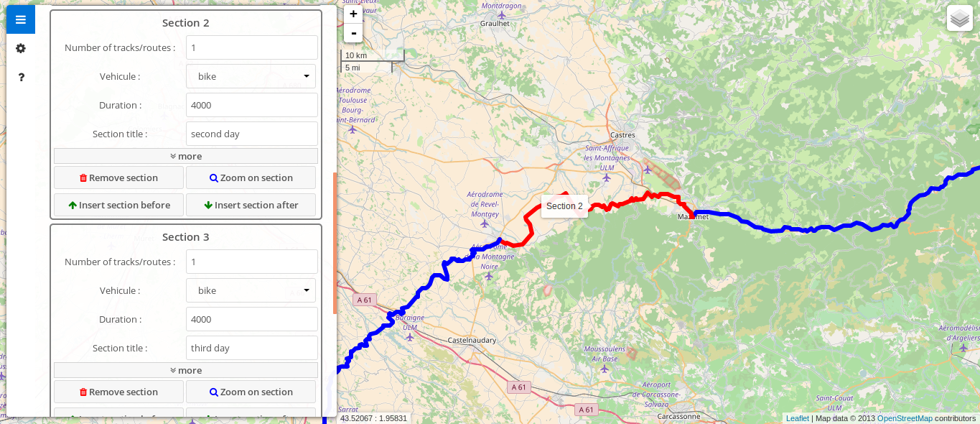Expand more options in Section 3
Screen dimensions: 980x424
[186, 370]
